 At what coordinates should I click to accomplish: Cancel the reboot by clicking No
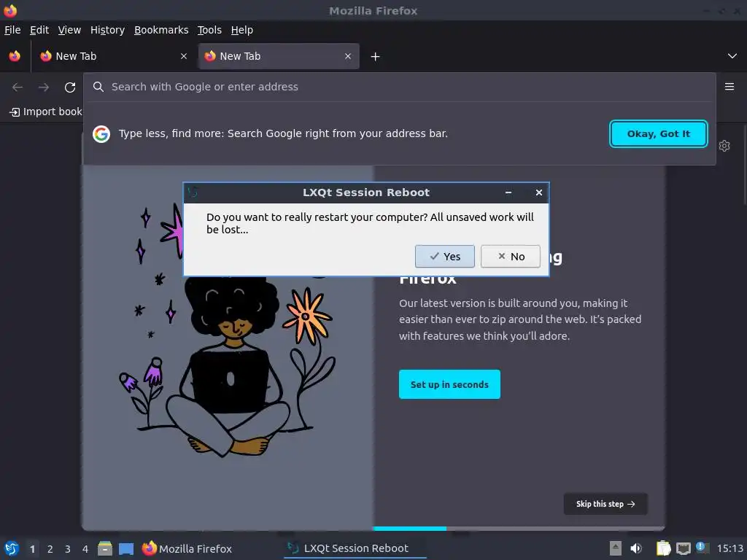tap(510, 256)
